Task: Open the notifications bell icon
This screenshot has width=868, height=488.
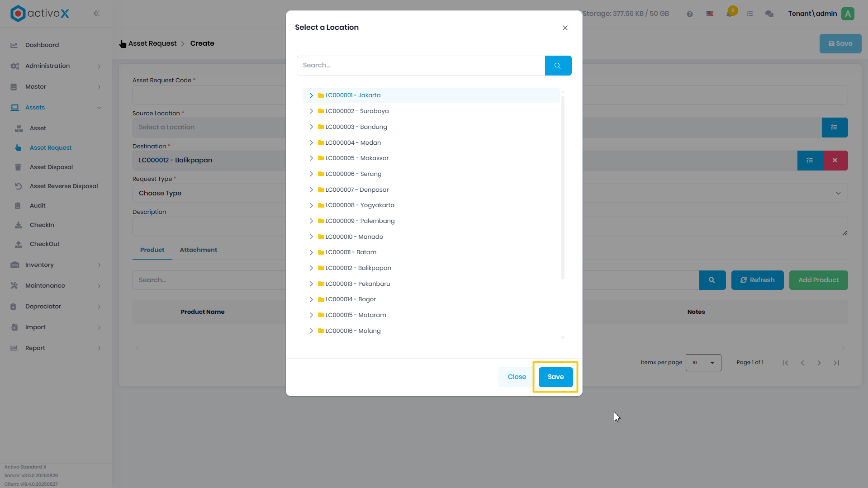Action: click(730, 14)
